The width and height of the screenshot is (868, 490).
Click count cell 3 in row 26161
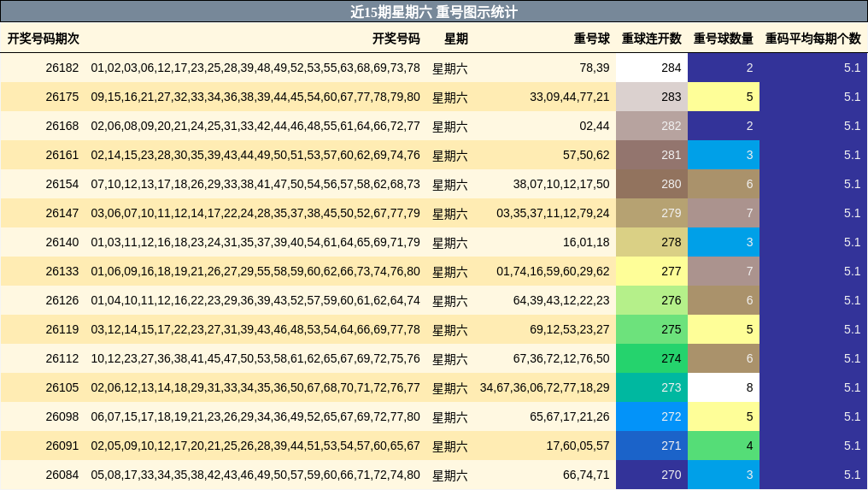point(724,155)
